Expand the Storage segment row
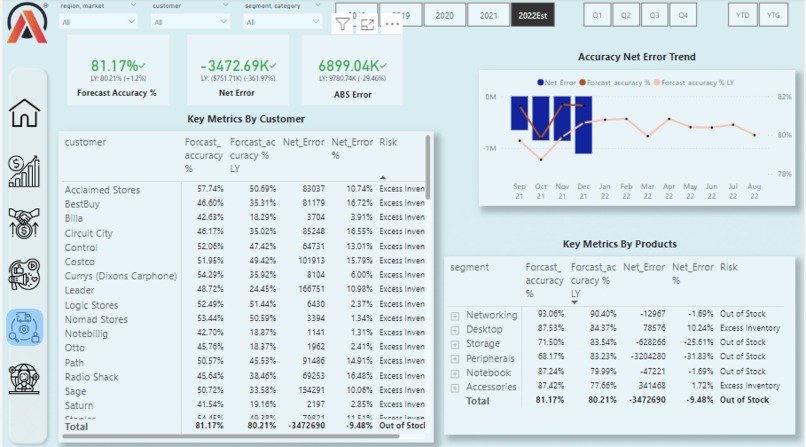Viewport: 806px width, 447px height. click(455, 345)
